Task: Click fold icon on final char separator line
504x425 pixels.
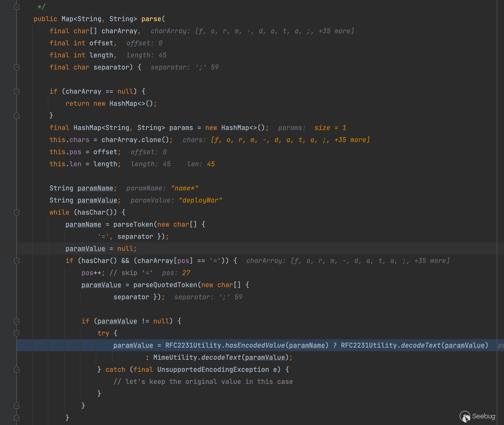Action: 17,67
